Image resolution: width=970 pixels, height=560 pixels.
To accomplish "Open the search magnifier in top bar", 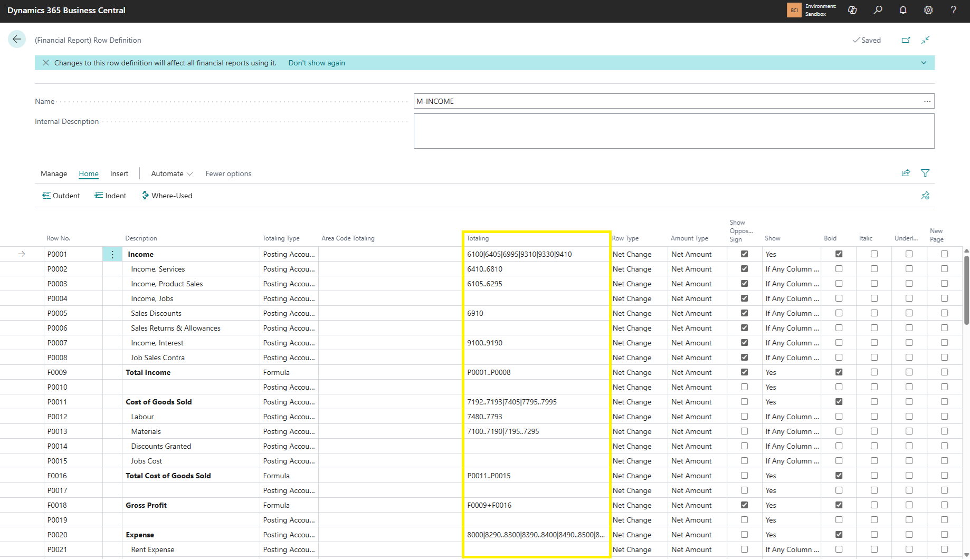I will click(x=878, y=10).
